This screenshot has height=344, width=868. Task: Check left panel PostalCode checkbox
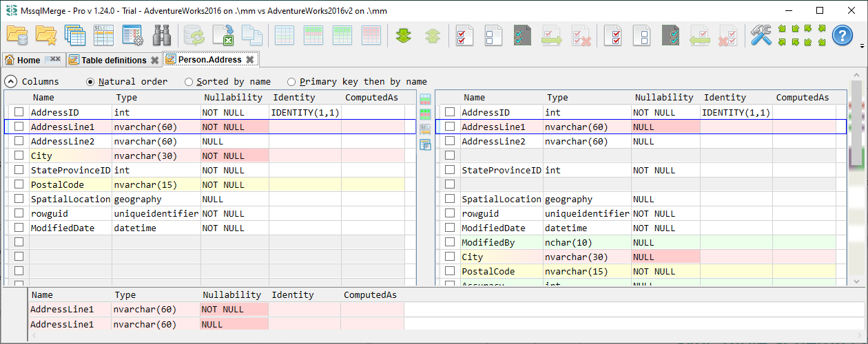pyautogui.click(x=19, y=184)
